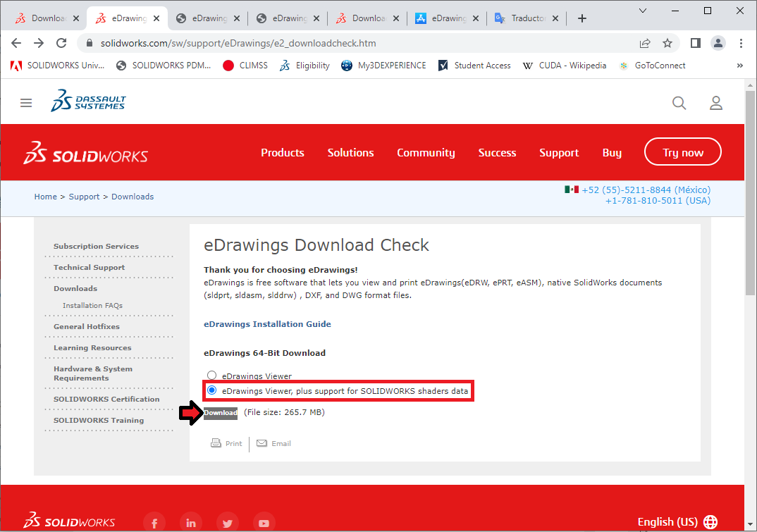Call the México phone number link

click(x=646, y=190)
